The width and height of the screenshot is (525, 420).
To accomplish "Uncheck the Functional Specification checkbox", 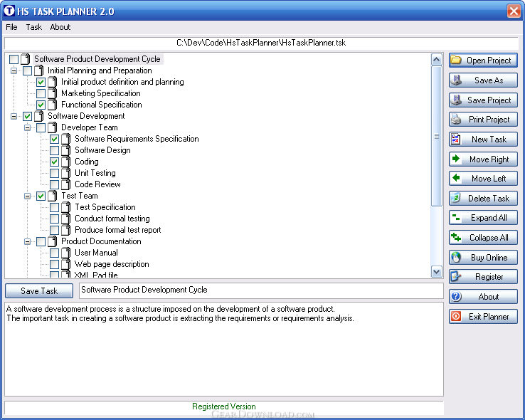I will click(x=41, y=105).
